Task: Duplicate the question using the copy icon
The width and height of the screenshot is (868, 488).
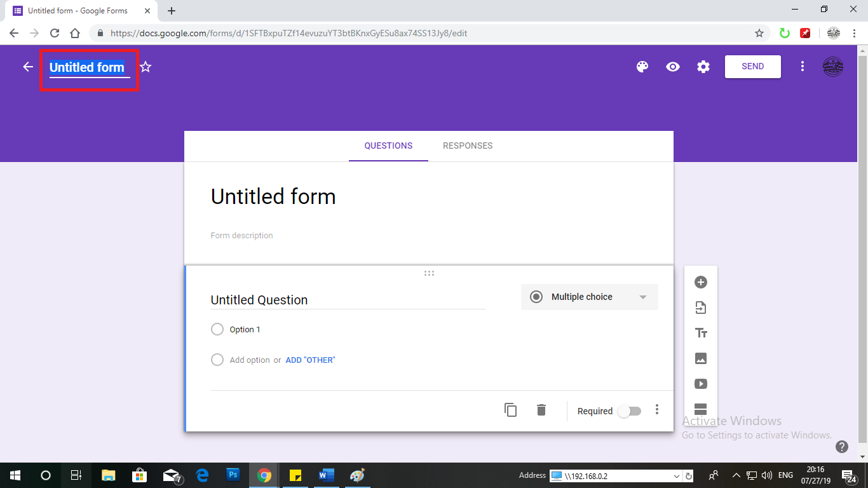Action: click(x=510, y=410)
